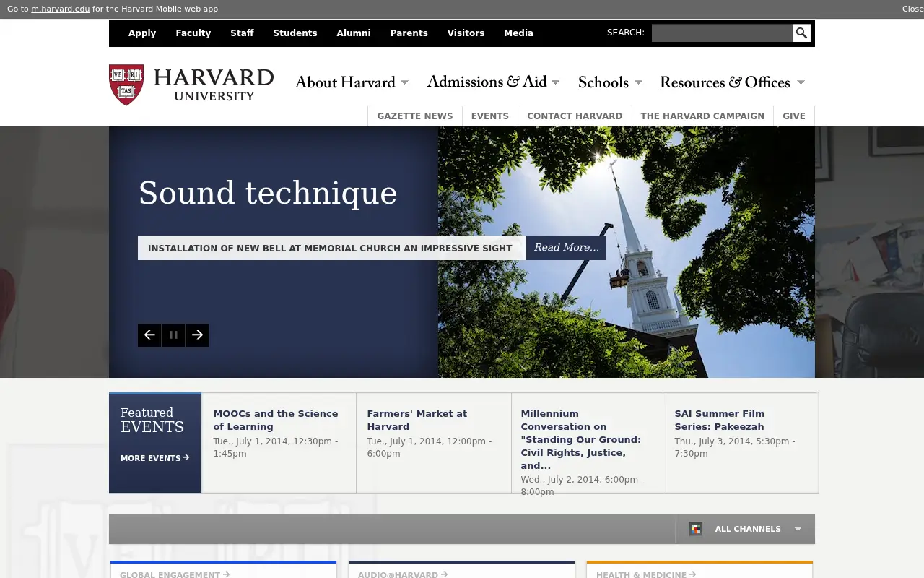Expand the About Harvard menu
Image resolution: width=924 pixels, height=578 pixels.
(x=352, y=82)
